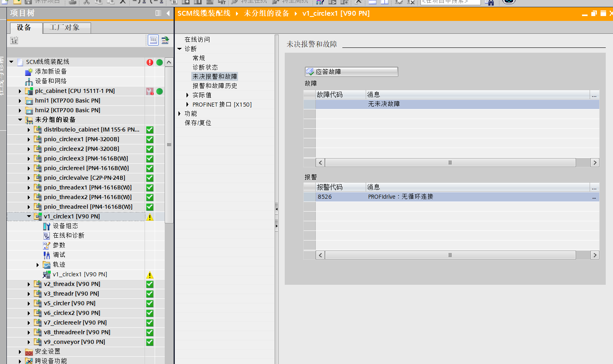This screenshot has height=364, width=613.
Task: Open the 调试 commissioning item
Action: point(59,255)
